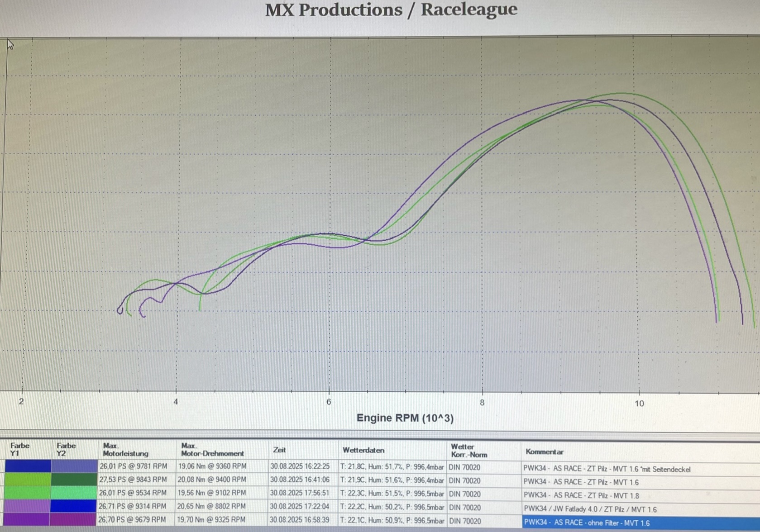
Task: Click Y2 blue swatch of JW Fatlady run
Action: click(x=74, y=506)
